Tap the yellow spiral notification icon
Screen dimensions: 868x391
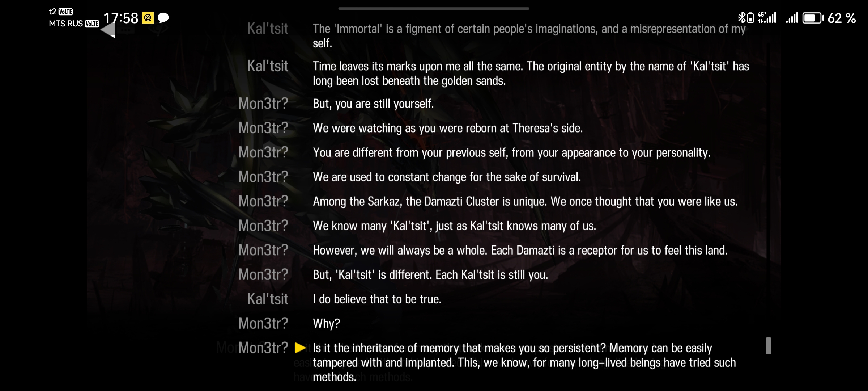click(148, 18)
